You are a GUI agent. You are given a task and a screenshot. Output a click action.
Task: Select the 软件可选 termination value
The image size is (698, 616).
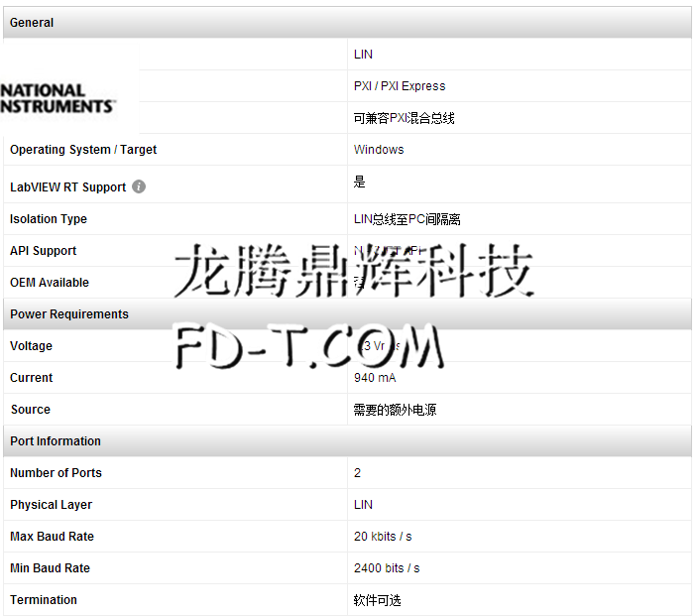pos(377,600)
